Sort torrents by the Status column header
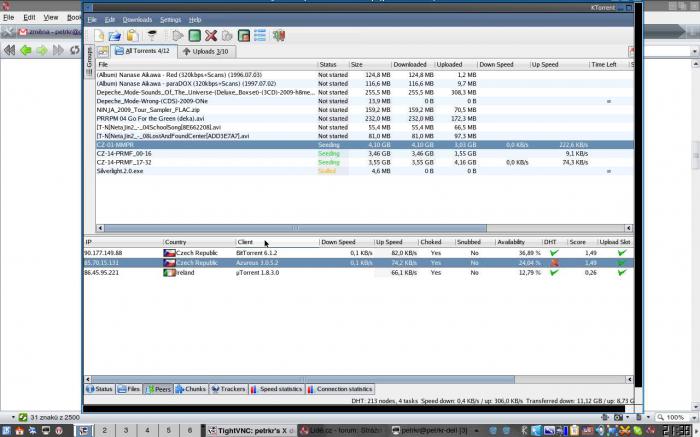 (x=333, y=64)
